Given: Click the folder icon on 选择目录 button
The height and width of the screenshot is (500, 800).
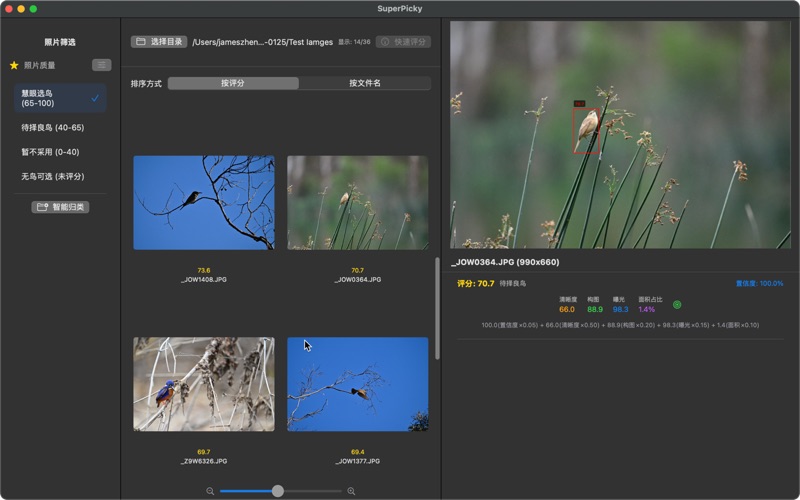Looking at the screenshot, I should 141,42.
